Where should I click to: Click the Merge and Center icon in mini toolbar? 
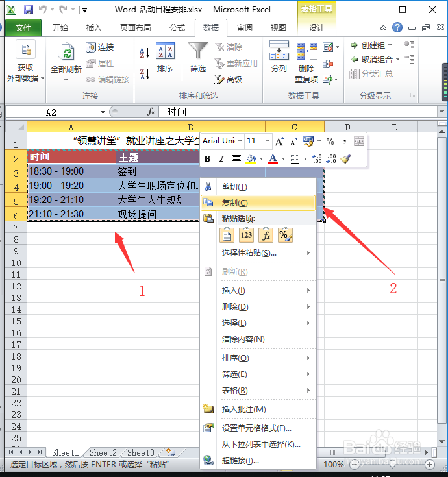click(359, 141)
